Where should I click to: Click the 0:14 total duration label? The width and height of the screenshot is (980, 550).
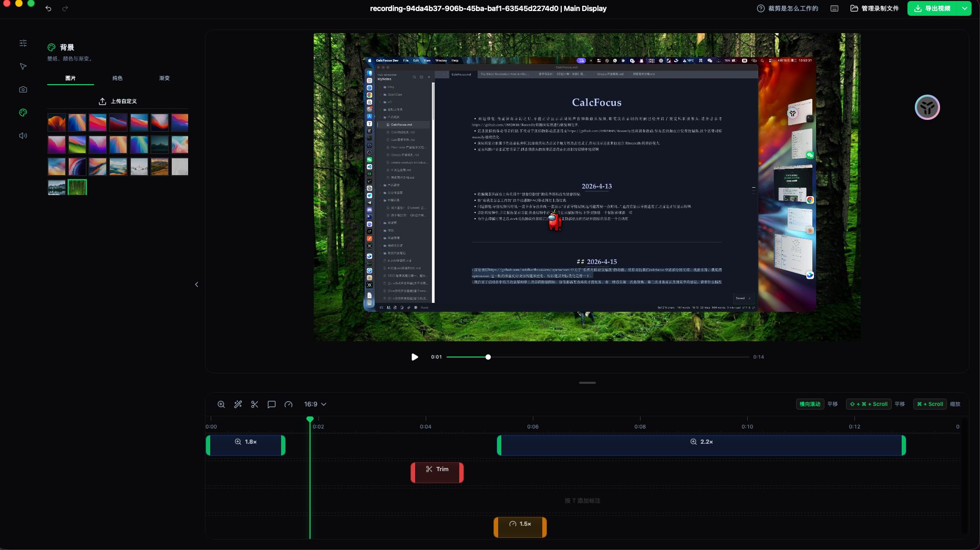pyautogui.click(x=758, y=357)
